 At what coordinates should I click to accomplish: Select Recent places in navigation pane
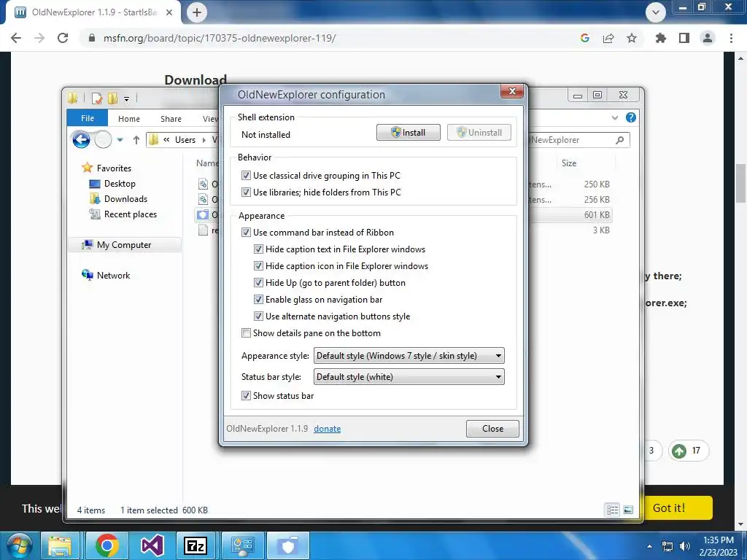tap(123, 214)
